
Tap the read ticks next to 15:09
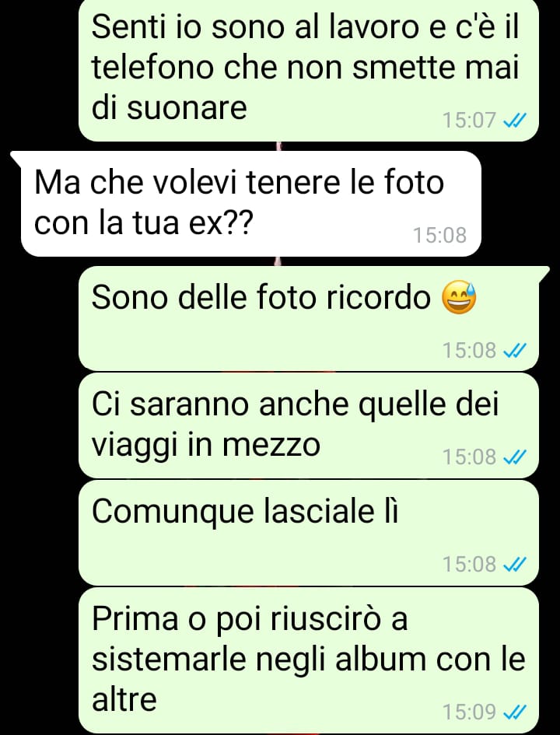pos(514,712)
